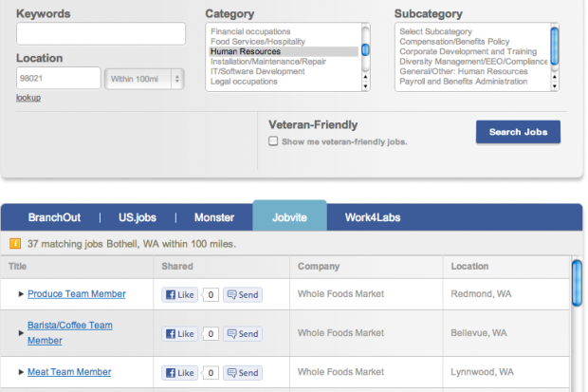Click the Bellevue, WA location cell
This screenshot has width=588, height=392.
click(479, 333)
